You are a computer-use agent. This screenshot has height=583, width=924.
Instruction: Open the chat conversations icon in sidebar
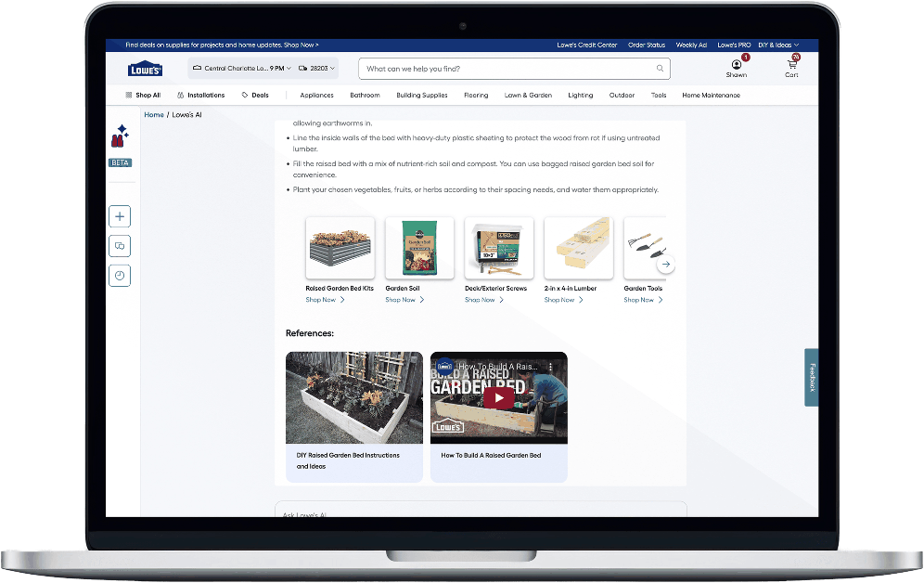pyautogui.click(x=120, y=246)
